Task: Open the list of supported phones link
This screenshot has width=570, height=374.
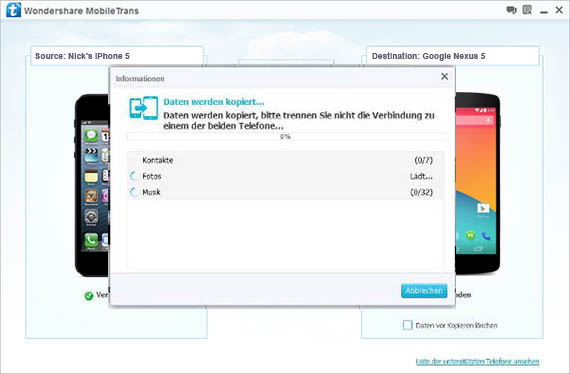Action: [477, 361]
